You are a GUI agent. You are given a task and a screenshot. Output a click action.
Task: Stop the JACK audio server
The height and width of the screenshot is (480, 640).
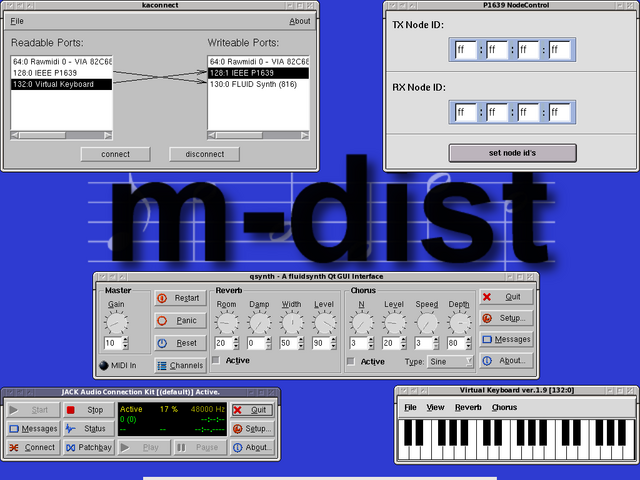pos(87,410)
